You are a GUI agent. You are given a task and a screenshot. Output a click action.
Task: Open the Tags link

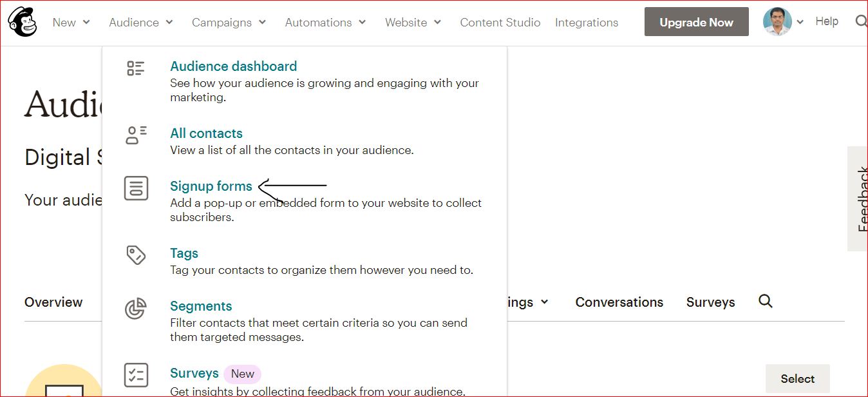[184, 253]
